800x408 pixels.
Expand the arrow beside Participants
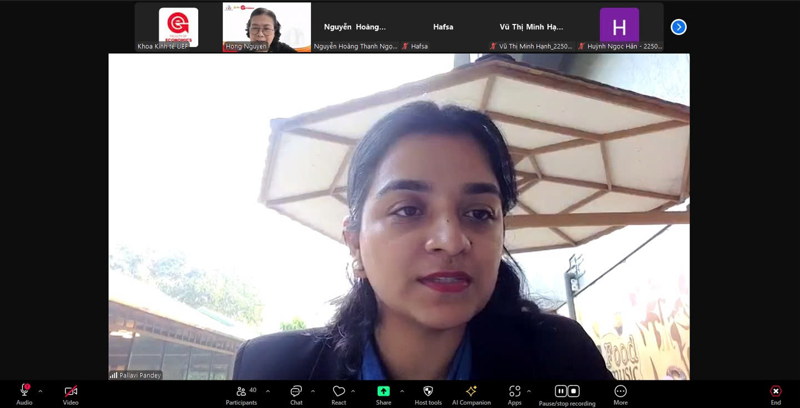[267, 391]
